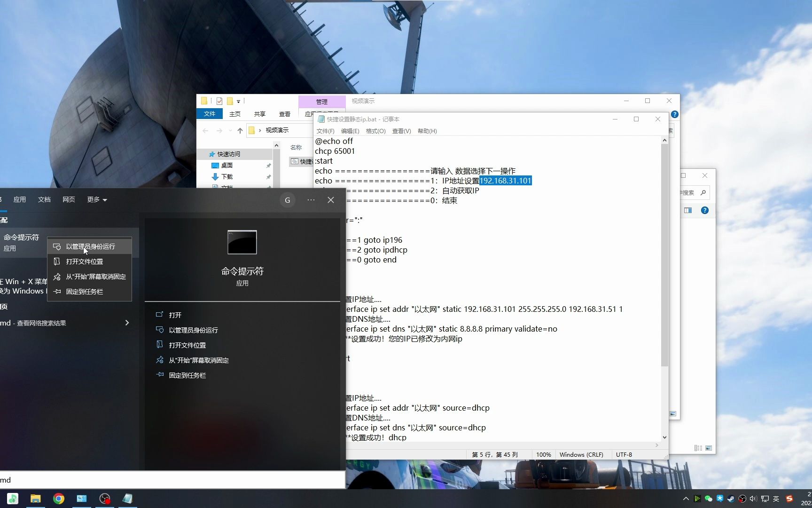The width and height of the screenshot is (812, 508).
Task: Click the 名称 column header in Explorer
Action: 296,147
